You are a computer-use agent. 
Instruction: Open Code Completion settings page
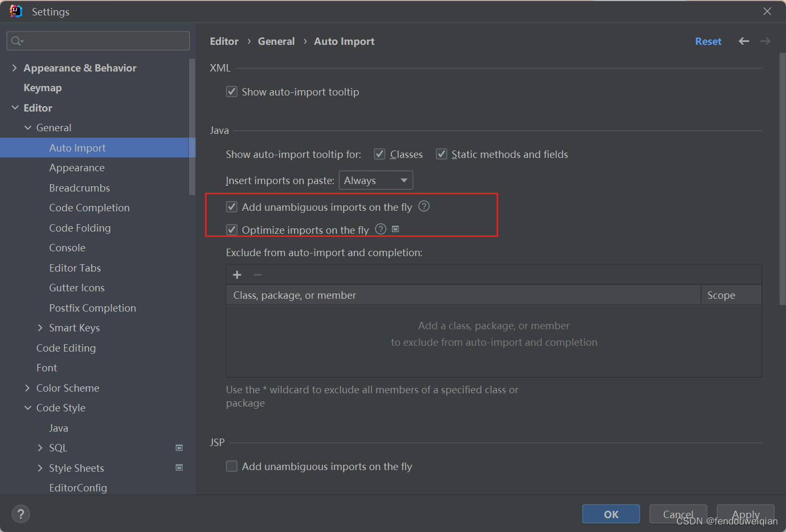(x=89, y=208)
